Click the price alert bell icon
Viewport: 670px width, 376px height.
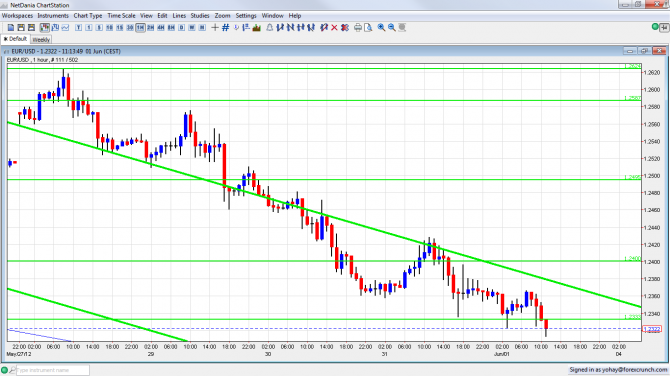click(x=270, y=28)
